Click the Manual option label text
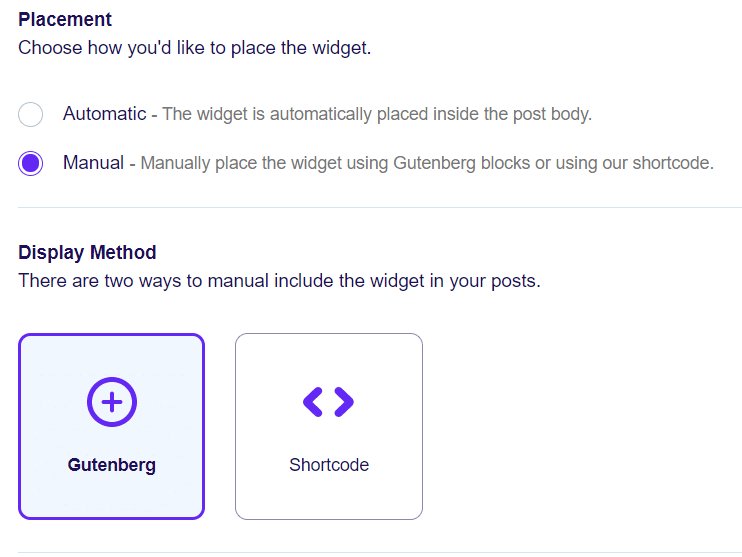Screen dimensions: 742x557 tap(93, 162)
